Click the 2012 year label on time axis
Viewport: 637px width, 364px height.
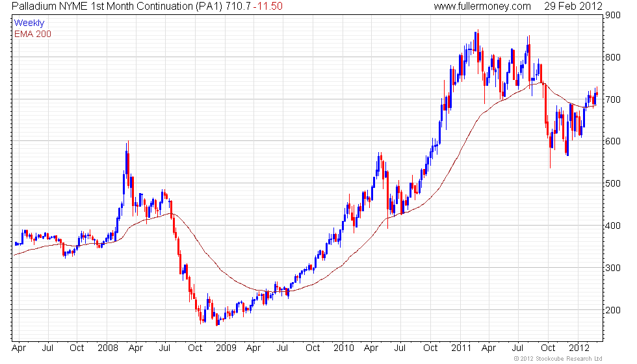tap(579, 348)
